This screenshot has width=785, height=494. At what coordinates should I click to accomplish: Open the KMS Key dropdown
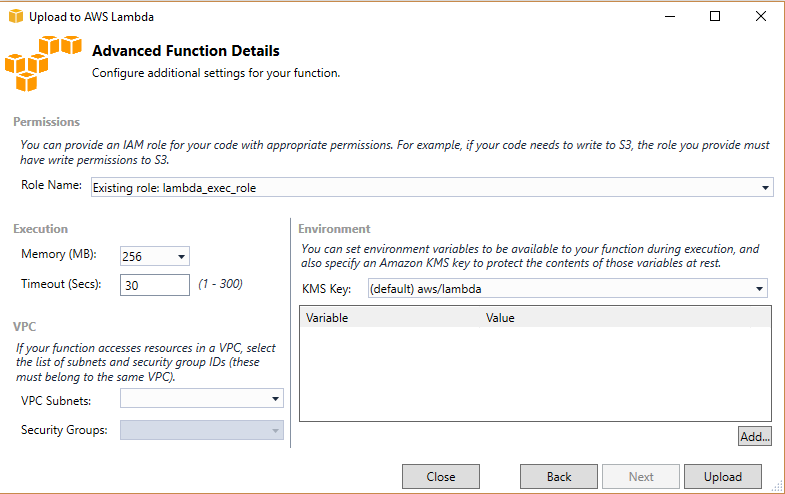coord(567,289)
